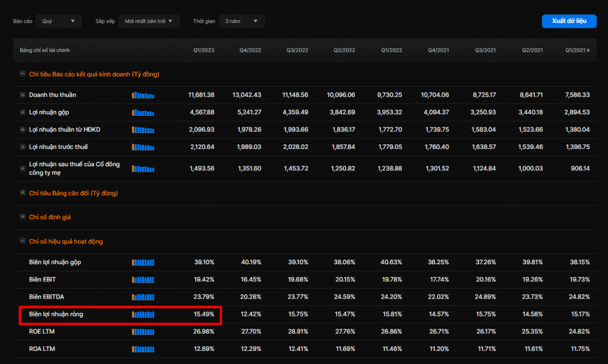Click the plus icon beside Doanh thu thuần
Screen dimensions: 608x364
tap(23, 95)
